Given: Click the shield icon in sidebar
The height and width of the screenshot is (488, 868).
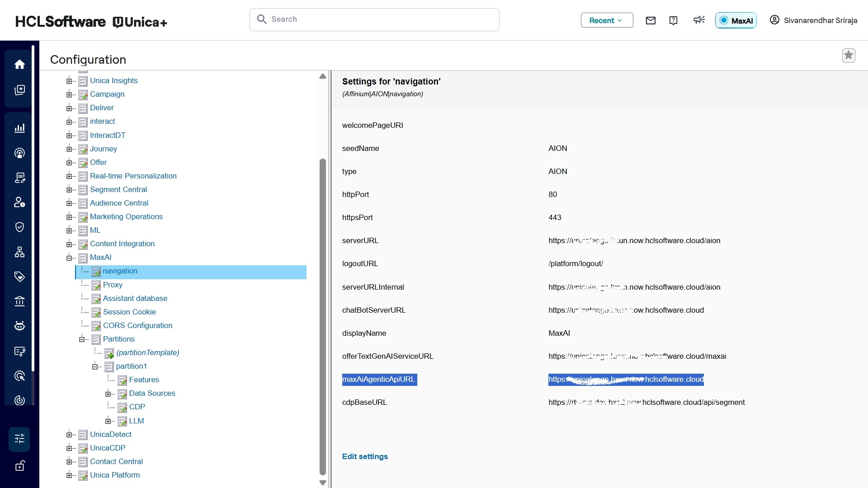Looking at the screenshot, I should tap(19, 227).
